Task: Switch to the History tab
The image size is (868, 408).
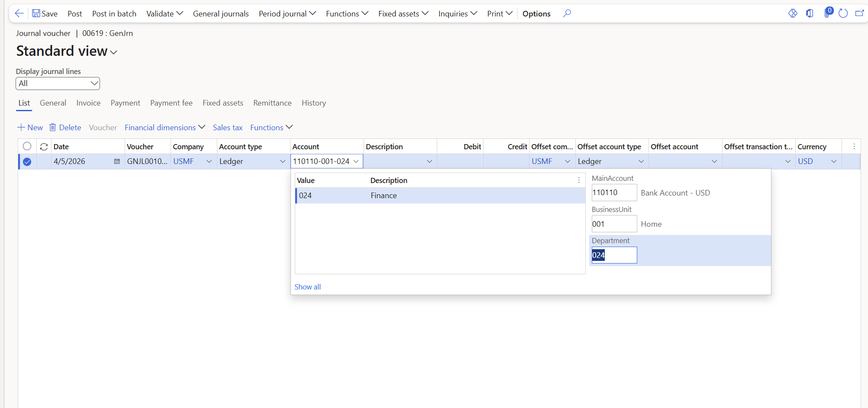Action: tap(314, 103)
